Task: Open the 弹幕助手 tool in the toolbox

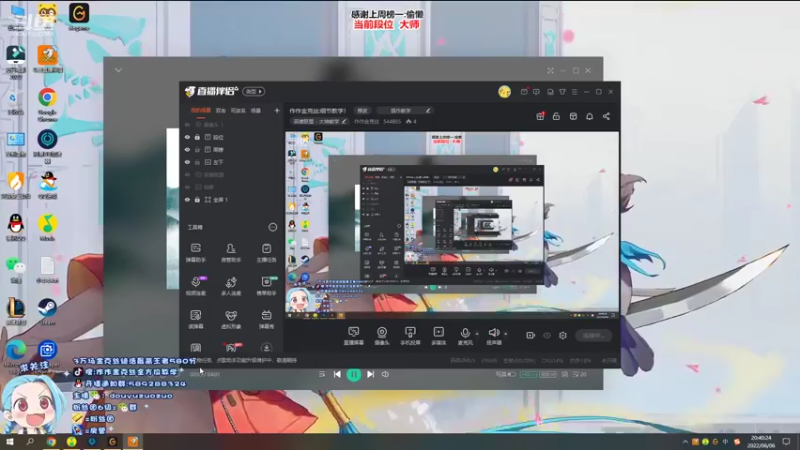Action: (x=195, y=253)
